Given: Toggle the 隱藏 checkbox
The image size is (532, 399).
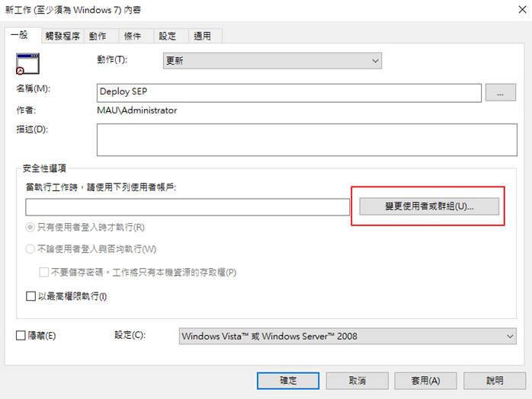Looking at the screenshot, I should coord(21,336).
